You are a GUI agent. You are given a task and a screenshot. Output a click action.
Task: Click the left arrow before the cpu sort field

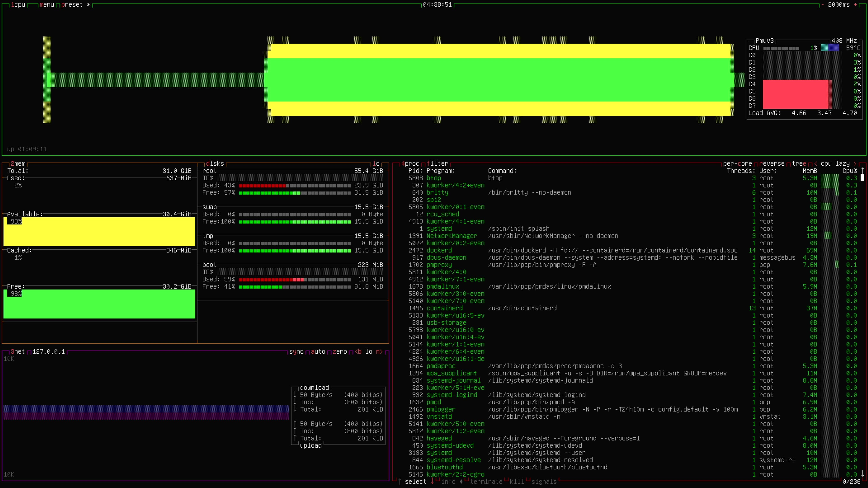pyautogui.click(x=815, y=164)
